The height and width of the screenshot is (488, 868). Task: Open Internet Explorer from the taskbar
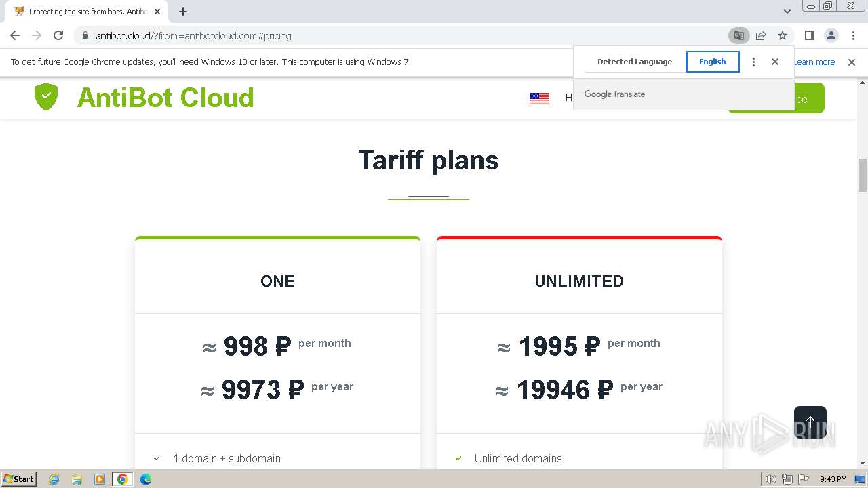pos(54,479)
